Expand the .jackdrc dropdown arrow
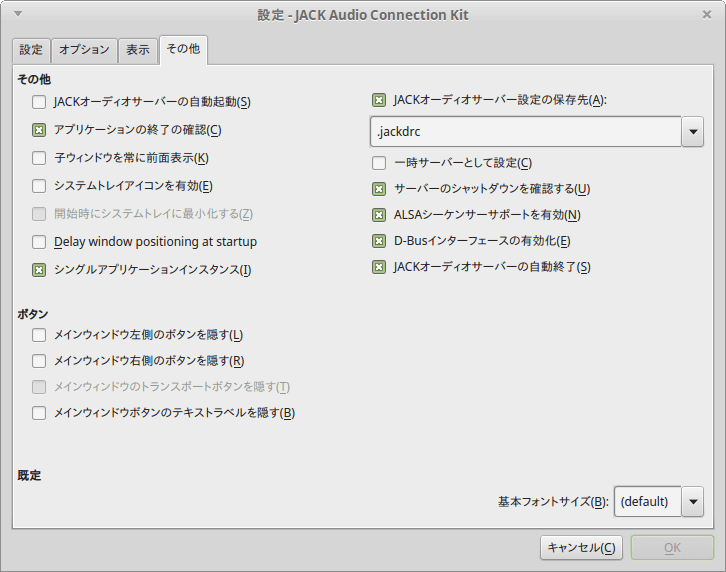Screen dimensions: 726x572 pos(693,132)
